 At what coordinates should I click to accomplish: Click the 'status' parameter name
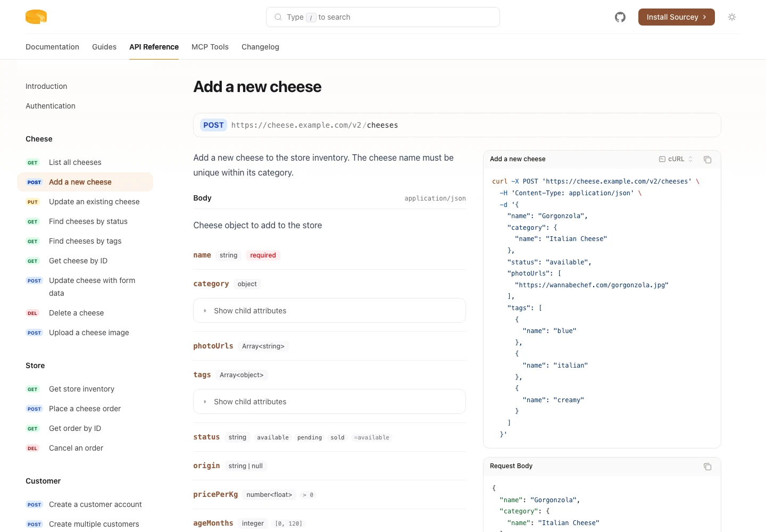coord(206,437)
